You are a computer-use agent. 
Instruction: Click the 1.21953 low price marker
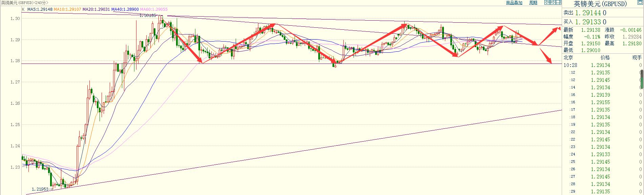coord(41,189)
